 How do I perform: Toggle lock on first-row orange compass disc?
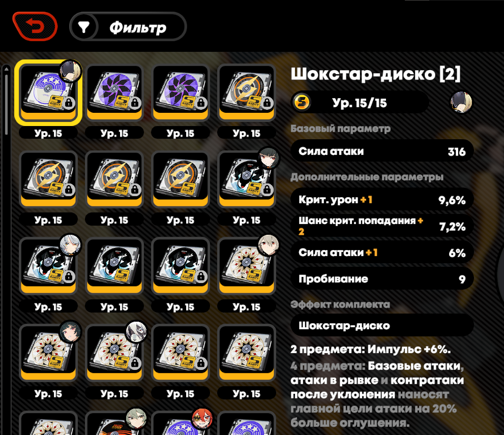pyautogui.click(x=267, y=103)
